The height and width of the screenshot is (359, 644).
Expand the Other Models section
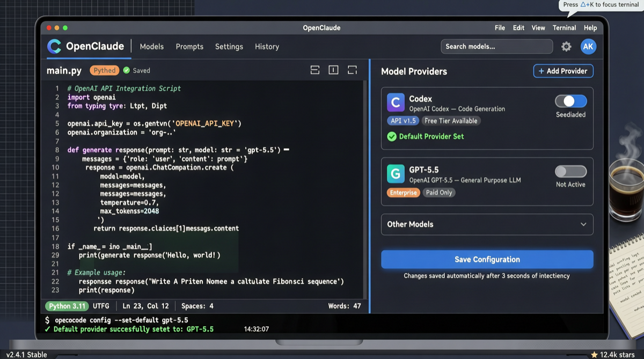[487, 224]
